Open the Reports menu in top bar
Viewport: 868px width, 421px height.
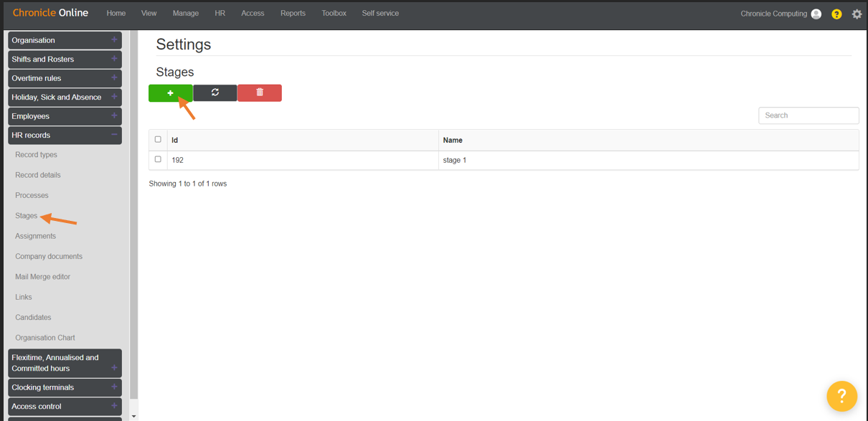pyautogui.click(x=293, y=13)
